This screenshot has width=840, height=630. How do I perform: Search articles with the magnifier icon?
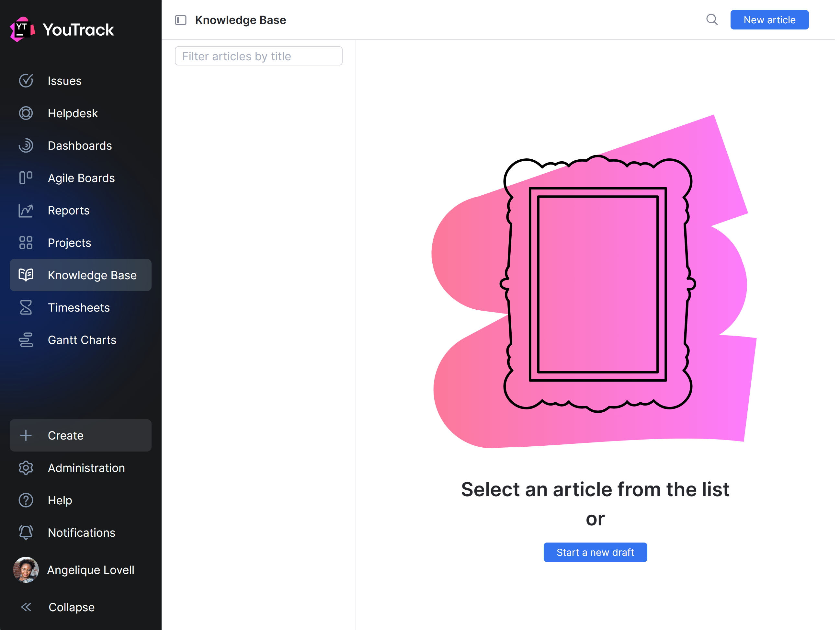pyautogui.click(x=712, y=20)
